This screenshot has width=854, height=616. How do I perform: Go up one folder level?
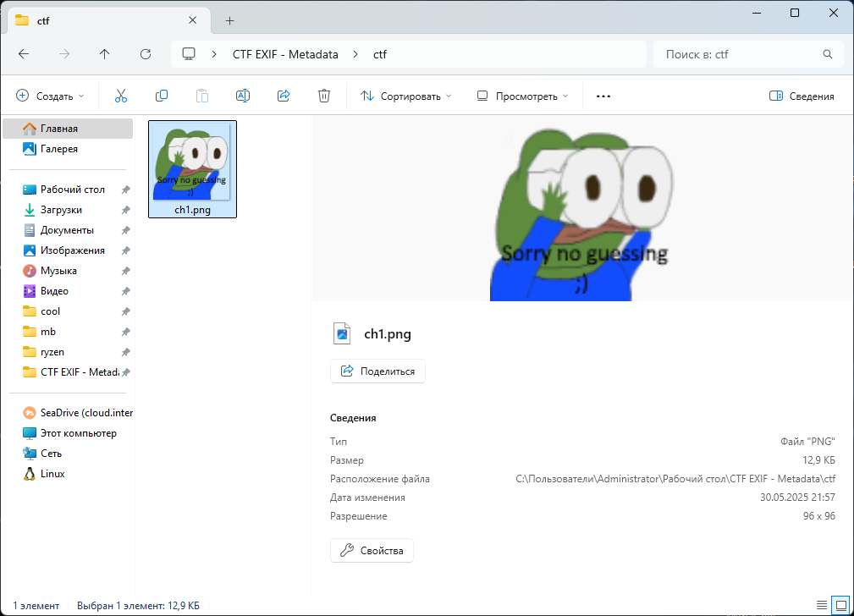point(105,54)
